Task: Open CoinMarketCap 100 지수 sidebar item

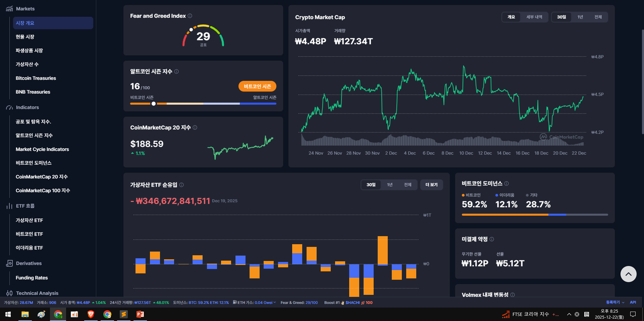Action: coord(43,190)
